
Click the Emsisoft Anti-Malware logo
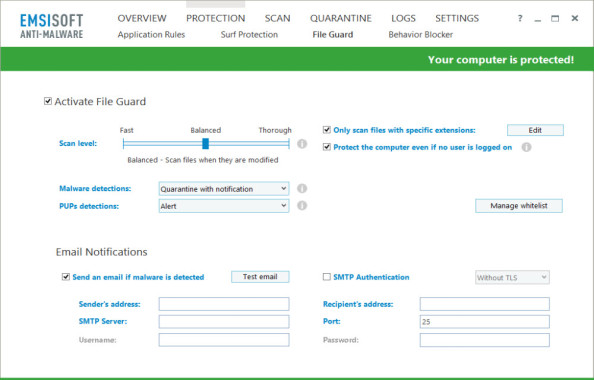coord(52,26)
